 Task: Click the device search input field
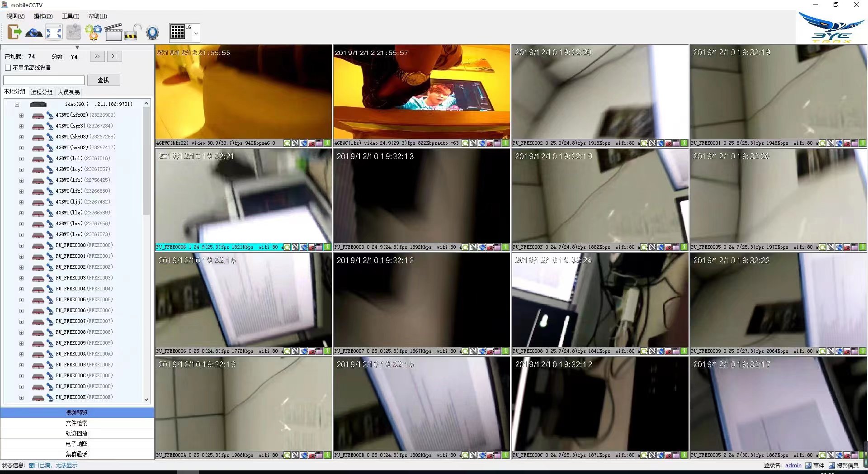44,80
